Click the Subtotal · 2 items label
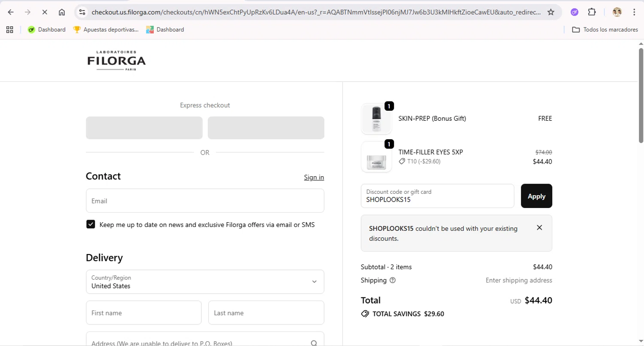Image resolution: width=644 pixels, height=346 pixels. pos(386,267)
